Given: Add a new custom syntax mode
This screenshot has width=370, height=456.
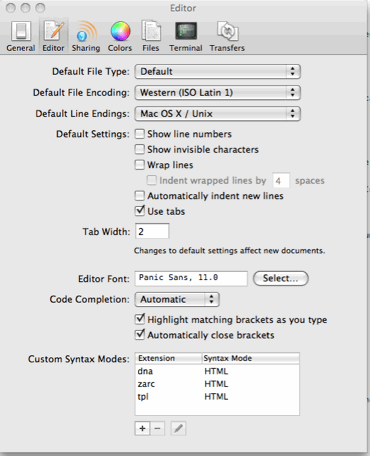Looking at the screenshot, I should [x=142, y=428].
